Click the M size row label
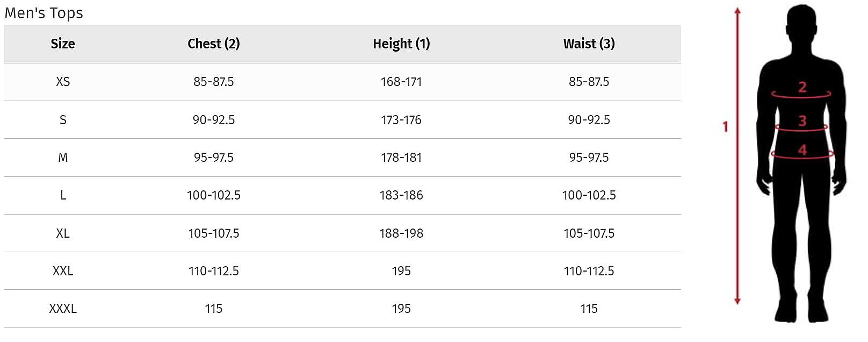868x342 pixels. tap(63, 158)
